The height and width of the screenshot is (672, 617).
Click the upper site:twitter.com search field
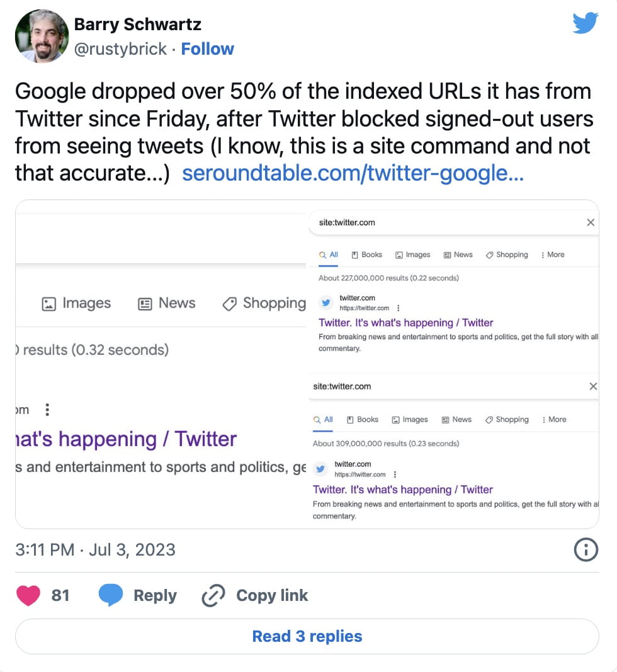[441, 222]
